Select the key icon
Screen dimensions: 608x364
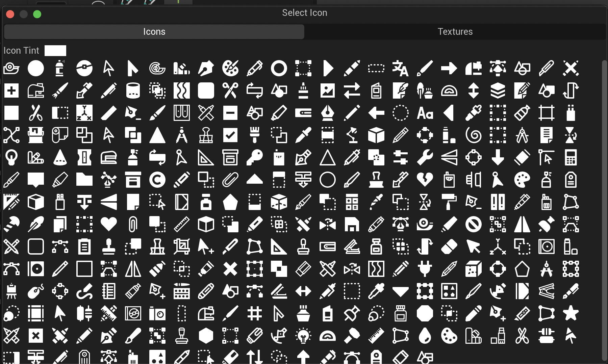tap(255, 157)
